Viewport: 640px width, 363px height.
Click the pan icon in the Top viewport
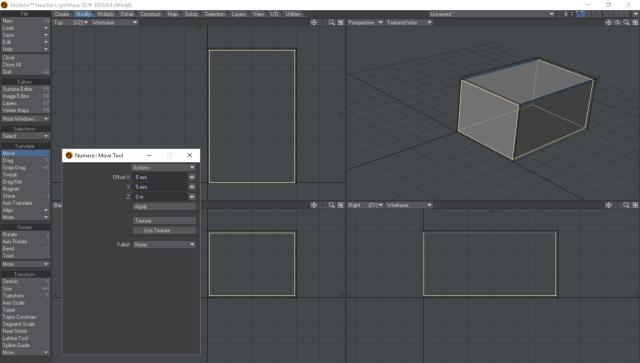click(x=314, y=22)
